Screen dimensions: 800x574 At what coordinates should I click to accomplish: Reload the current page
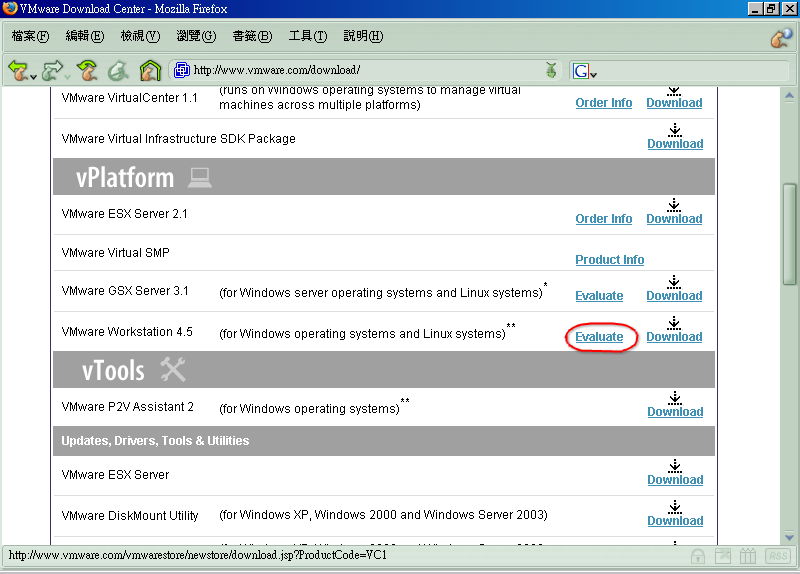coord(88,70)
